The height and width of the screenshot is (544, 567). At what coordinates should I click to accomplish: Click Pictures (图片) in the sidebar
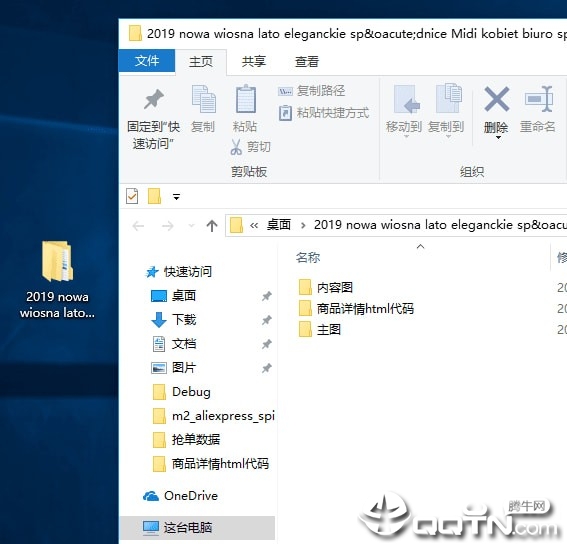click(x=174, y=368)
